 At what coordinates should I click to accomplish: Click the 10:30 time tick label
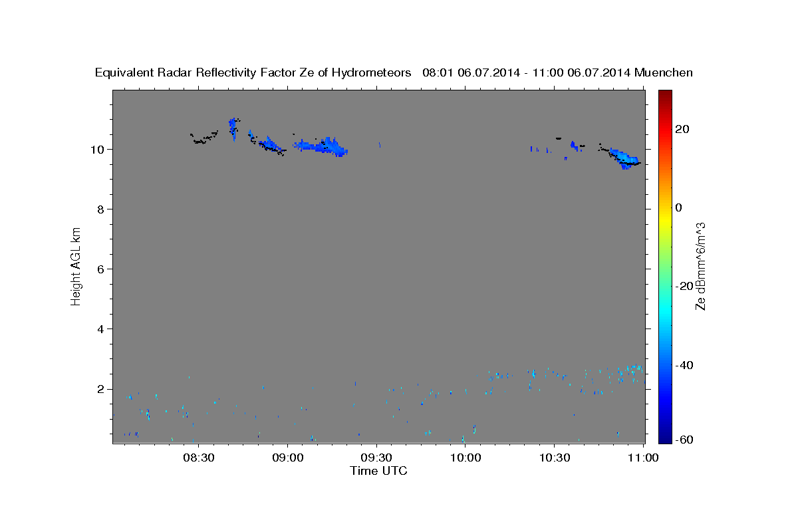click(x=555, y=458)
